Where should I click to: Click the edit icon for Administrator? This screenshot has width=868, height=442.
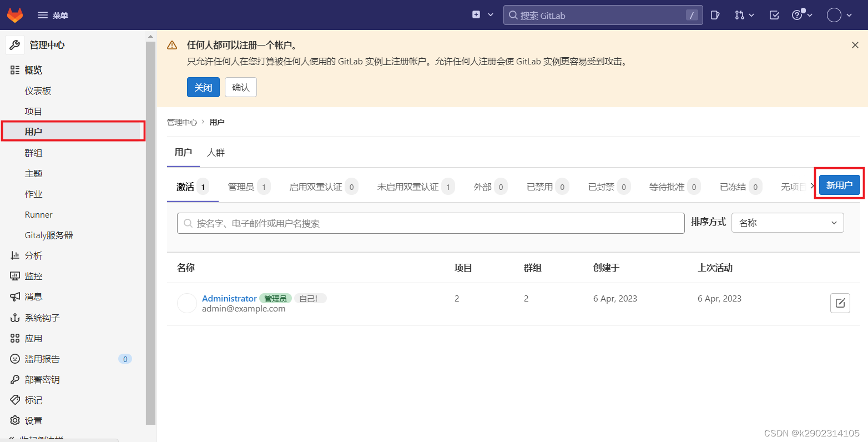840,303
